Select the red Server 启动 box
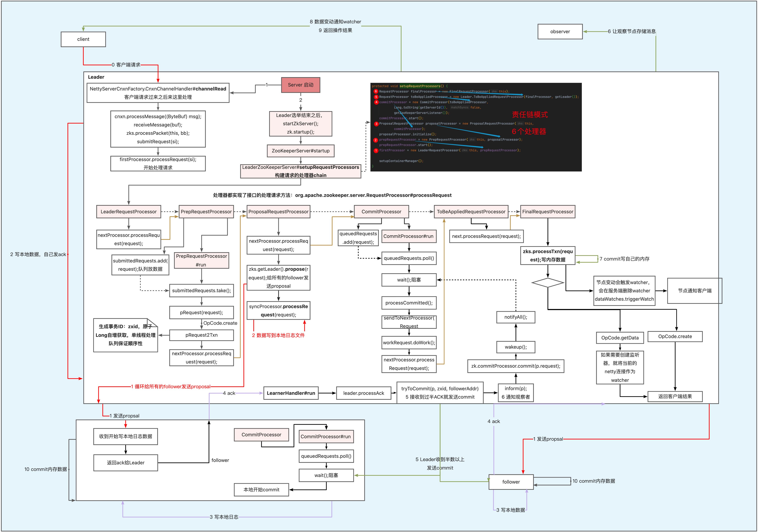The height and width of the screenshot is (532, 758). click(300, 85)
